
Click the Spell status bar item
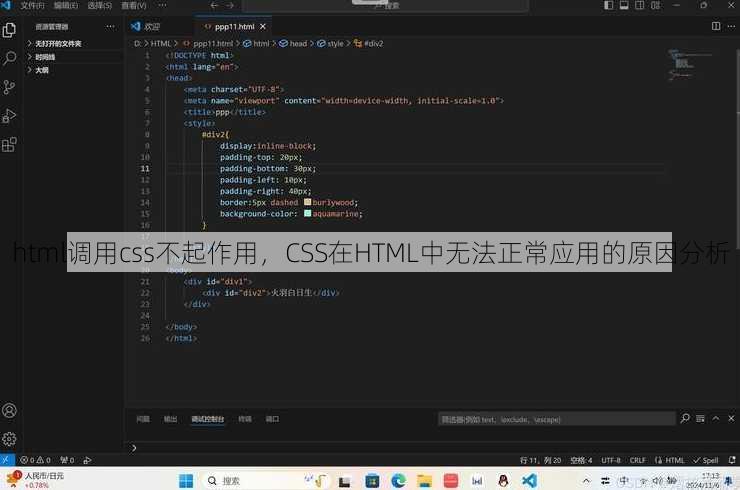coord(706,460)
